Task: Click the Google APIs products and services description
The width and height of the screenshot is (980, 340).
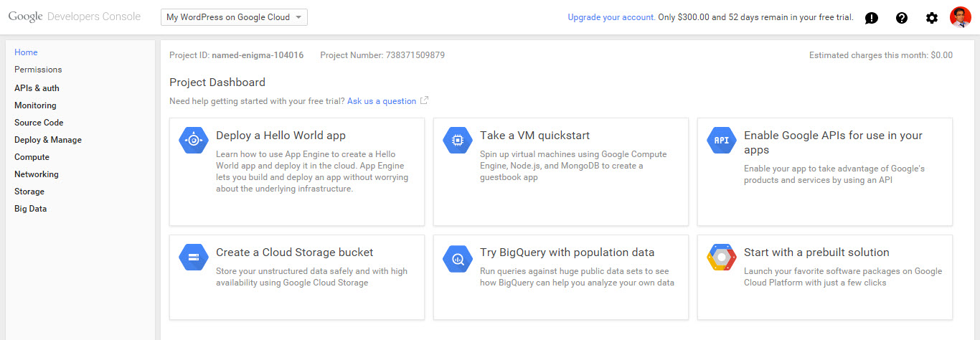Action: tap(834, 174)
